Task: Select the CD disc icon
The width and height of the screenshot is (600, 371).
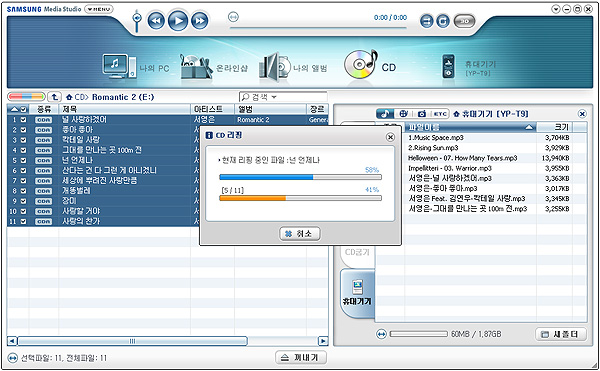Action: point(360,64)
